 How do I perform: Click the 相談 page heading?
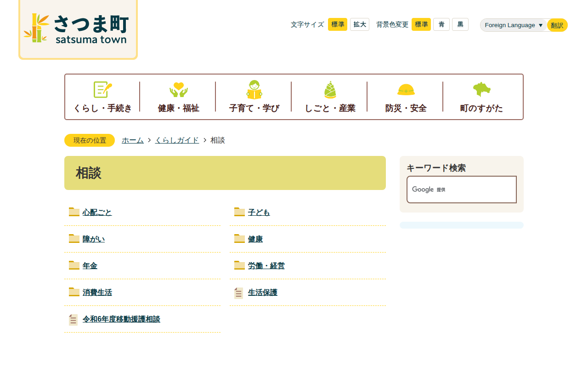(x=89, y=173)
